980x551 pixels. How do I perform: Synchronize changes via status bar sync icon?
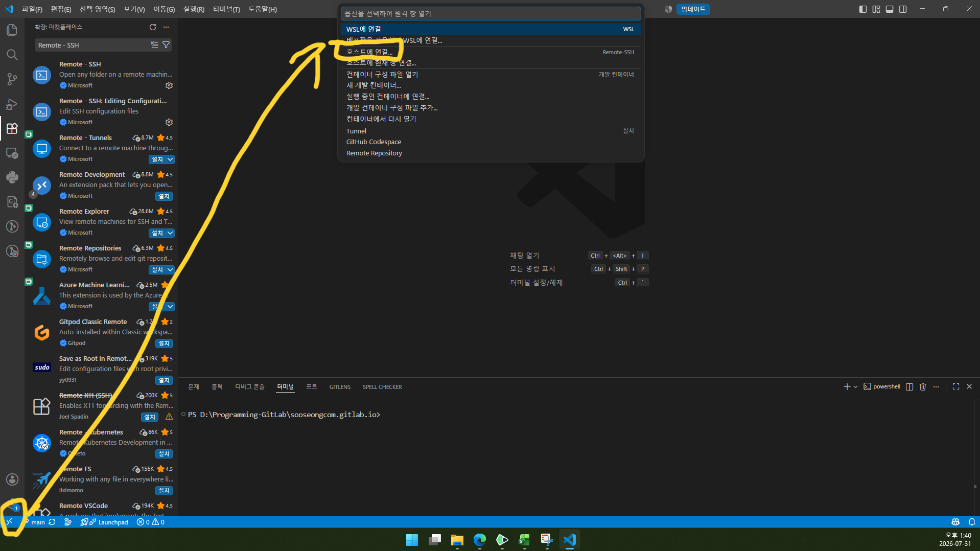(52, 522)
